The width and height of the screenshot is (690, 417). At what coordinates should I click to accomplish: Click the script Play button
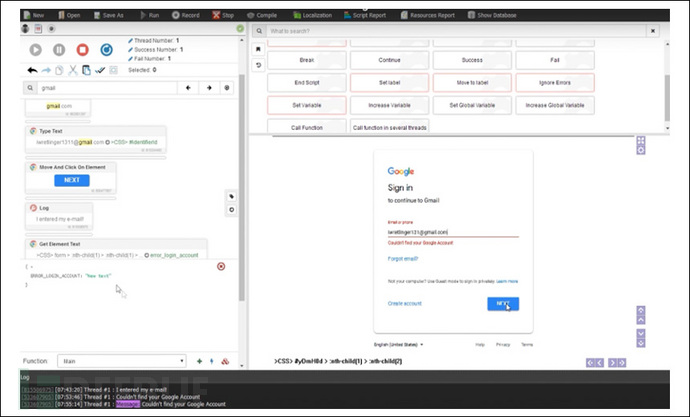click(x=35, y=49)
